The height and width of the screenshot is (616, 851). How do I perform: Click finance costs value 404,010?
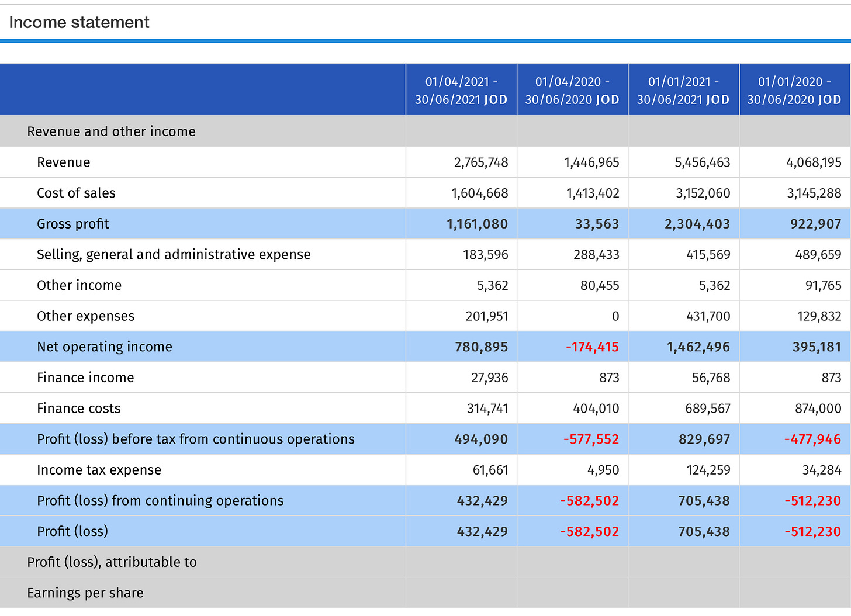pyautogui.click(x=596, y=409)
